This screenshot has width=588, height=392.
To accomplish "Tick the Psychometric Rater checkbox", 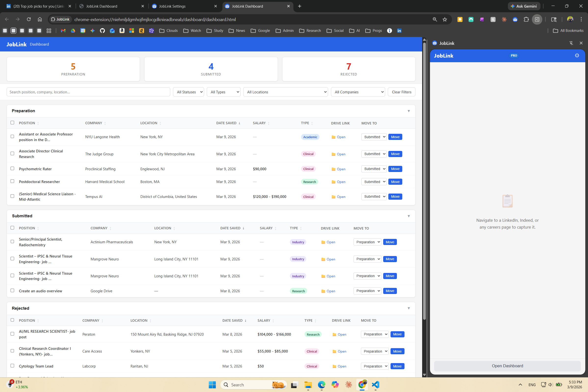I will (12, 169).
